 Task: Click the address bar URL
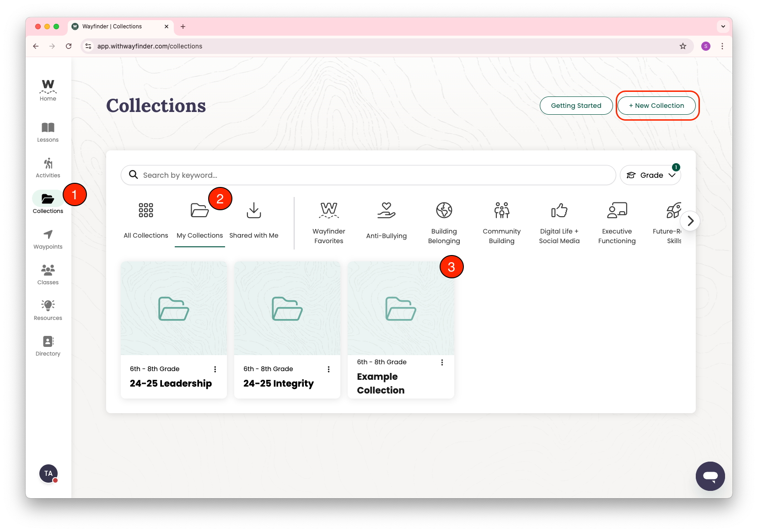[150, 46]
